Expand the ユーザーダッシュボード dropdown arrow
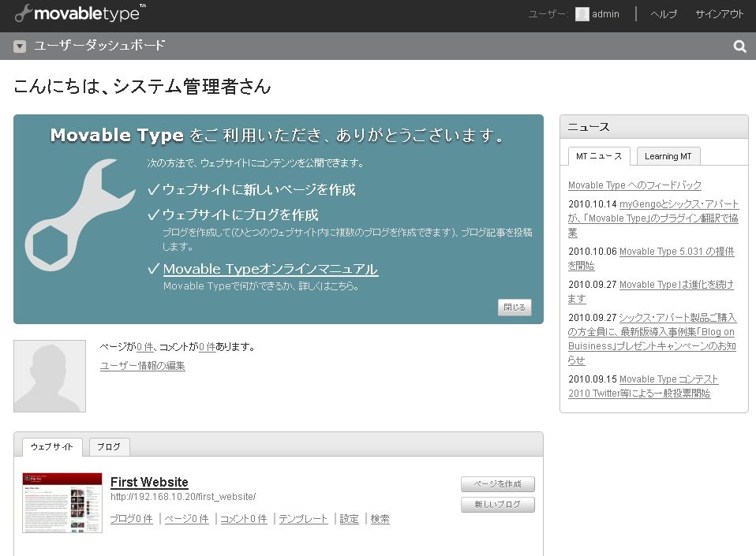The image size is (756, 556). tap(20, 47)
